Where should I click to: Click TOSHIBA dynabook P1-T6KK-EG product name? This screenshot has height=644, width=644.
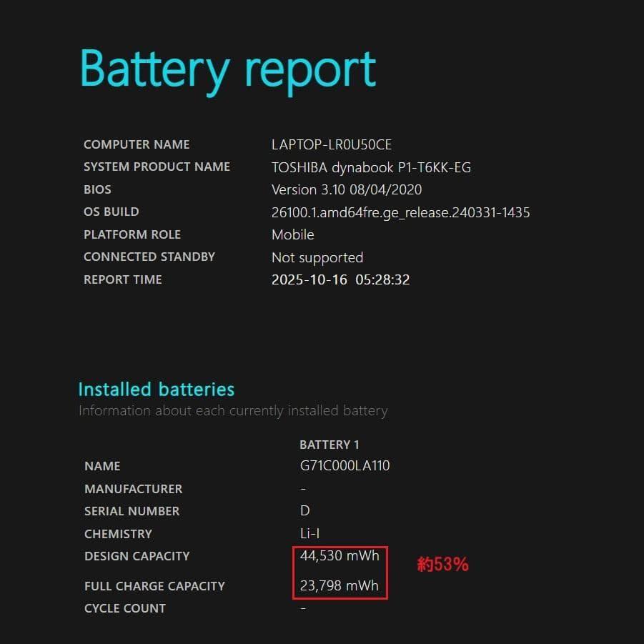pos(371,167)
